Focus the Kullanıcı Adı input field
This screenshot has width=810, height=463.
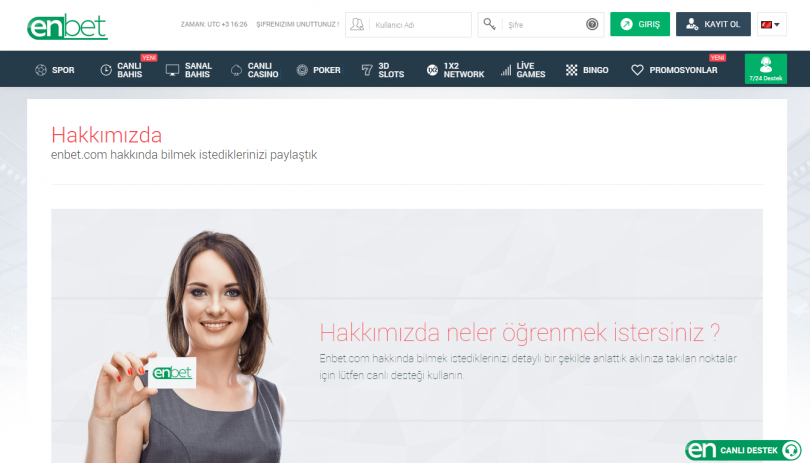(408, 25)
